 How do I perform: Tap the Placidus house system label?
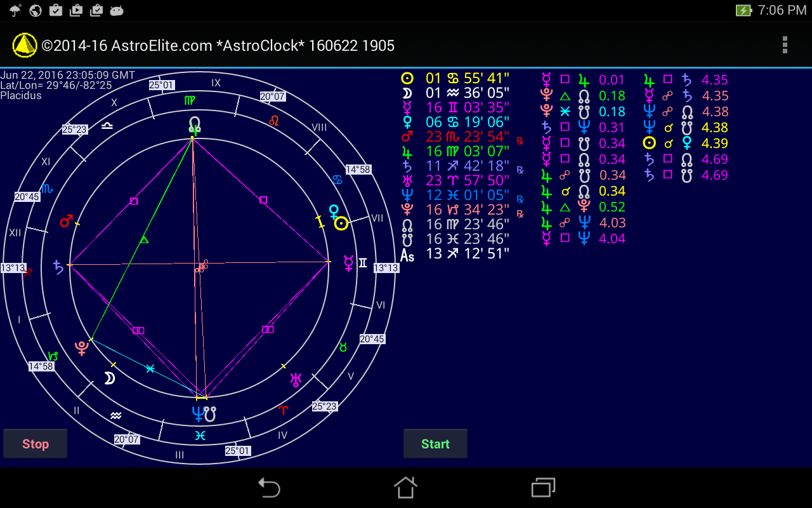[21, 96]
